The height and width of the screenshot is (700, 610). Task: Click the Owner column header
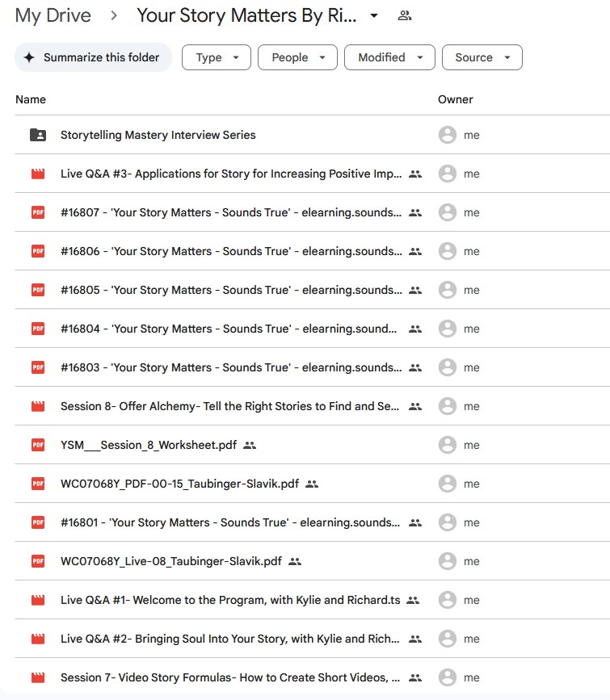(x=455, y=99)
